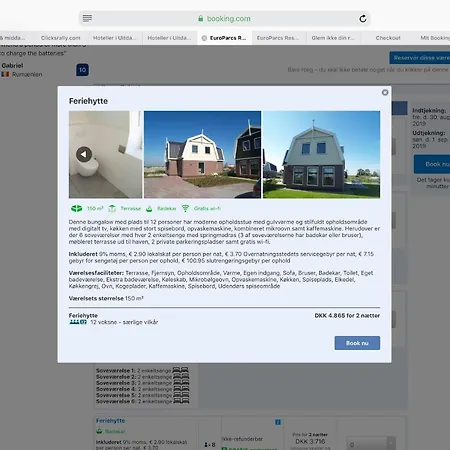Click the Romanian flag icon by Gabriel
The width and height of the screenshot is (450, 450).
click(x=5, y=74)
